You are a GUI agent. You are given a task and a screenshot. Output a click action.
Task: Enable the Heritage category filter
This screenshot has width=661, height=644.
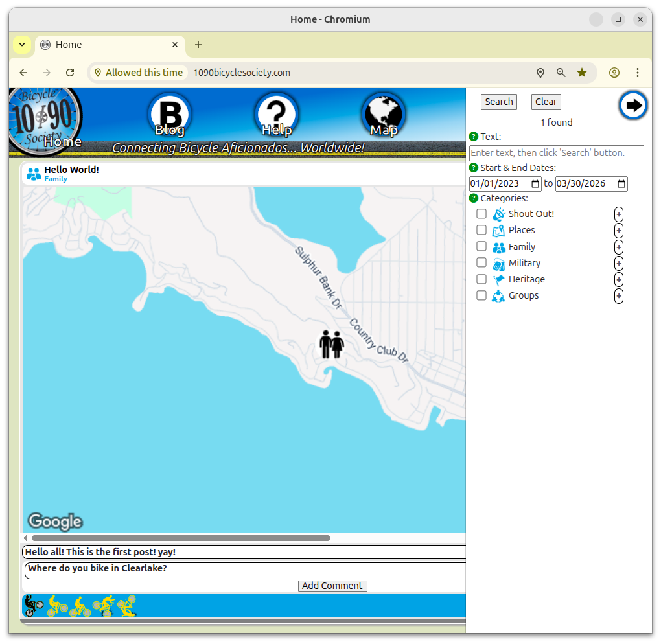click(x=481, y=279)
